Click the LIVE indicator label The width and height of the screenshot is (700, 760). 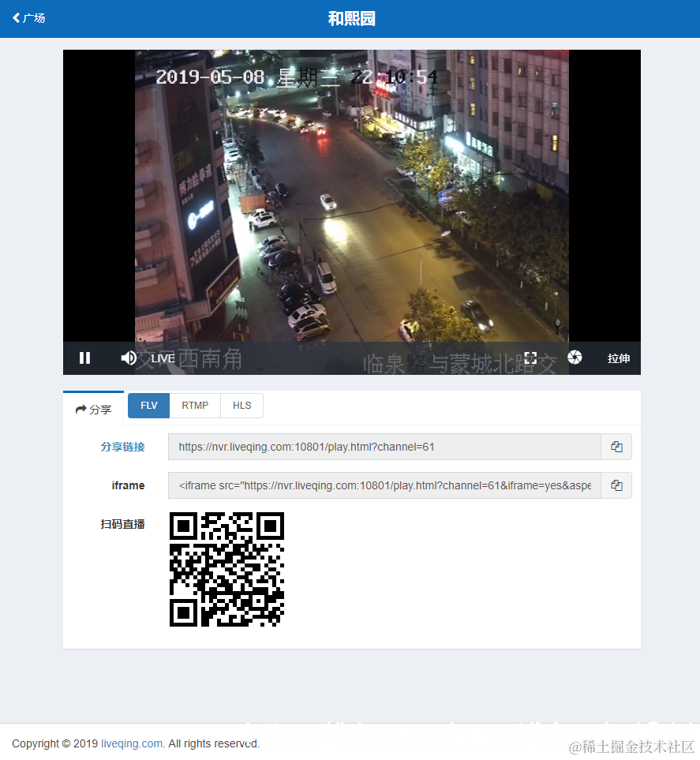(x=163, y=358)
